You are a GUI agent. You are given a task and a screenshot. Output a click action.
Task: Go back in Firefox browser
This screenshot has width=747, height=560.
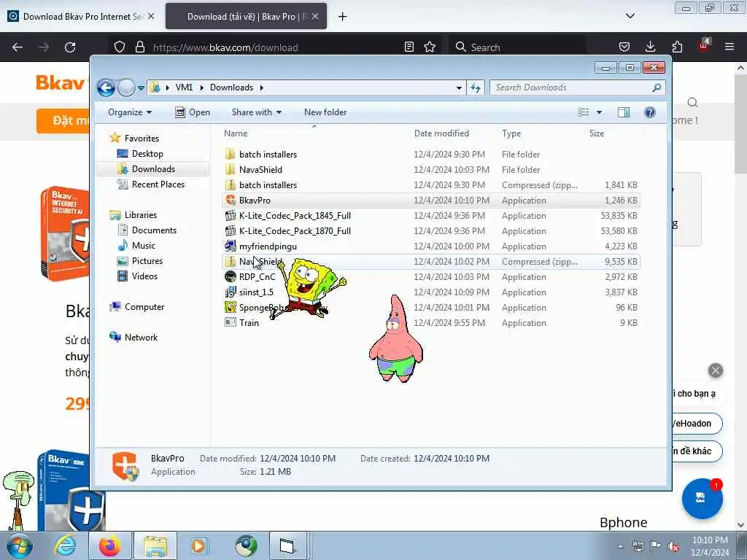click(18, 47)
